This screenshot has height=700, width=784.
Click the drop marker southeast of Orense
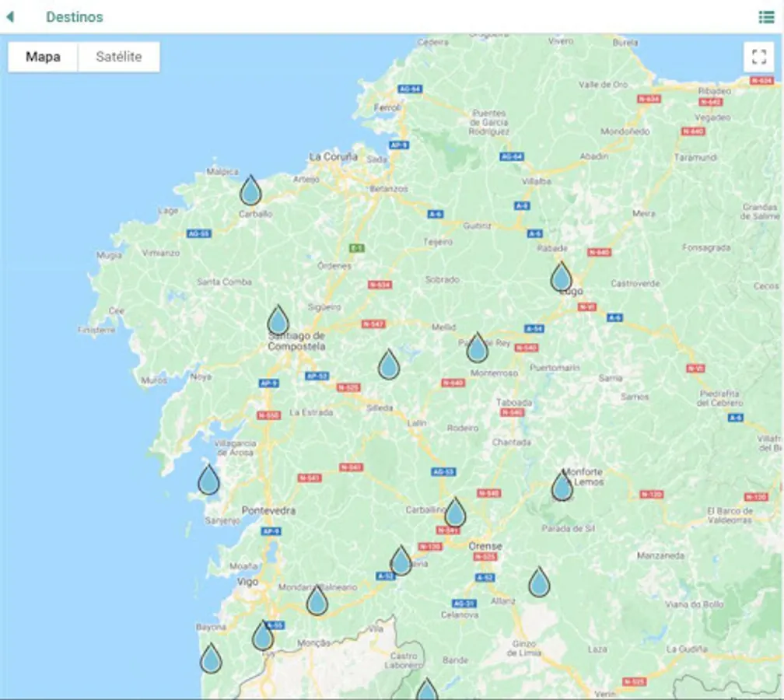539,583
